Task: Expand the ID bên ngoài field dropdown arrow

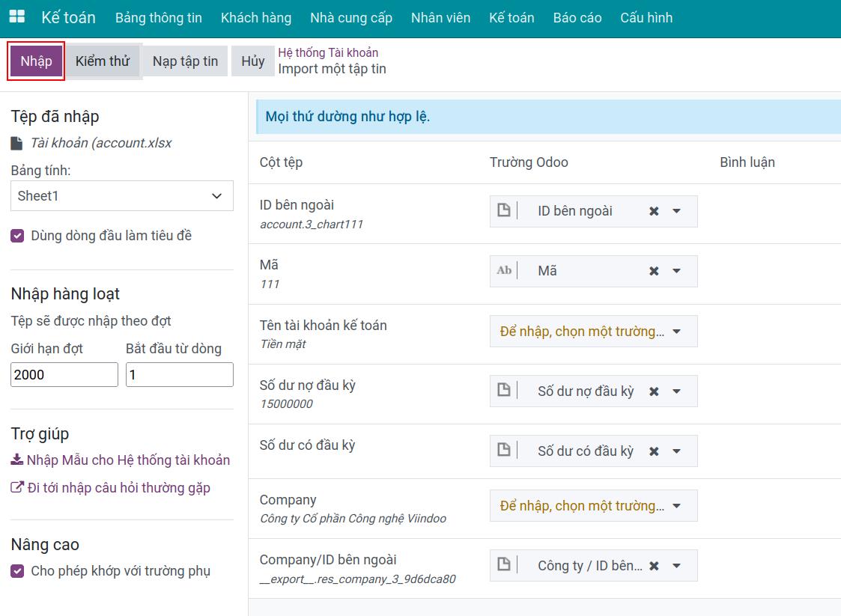Action: [x=677, y=211]
